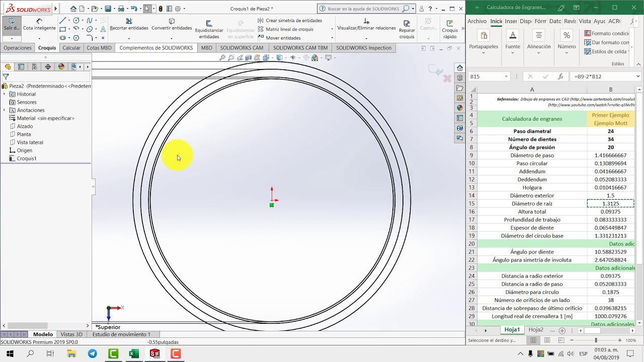The height and width of the screenshot is (362, 644).
Task: Open Excel Portapapeles group
Action: [x=484, y=41]
